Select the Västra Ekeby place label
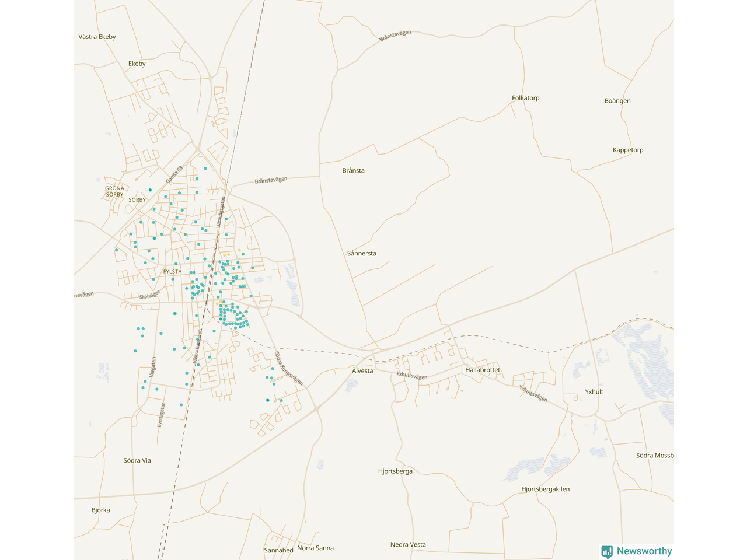 (97, 37)
